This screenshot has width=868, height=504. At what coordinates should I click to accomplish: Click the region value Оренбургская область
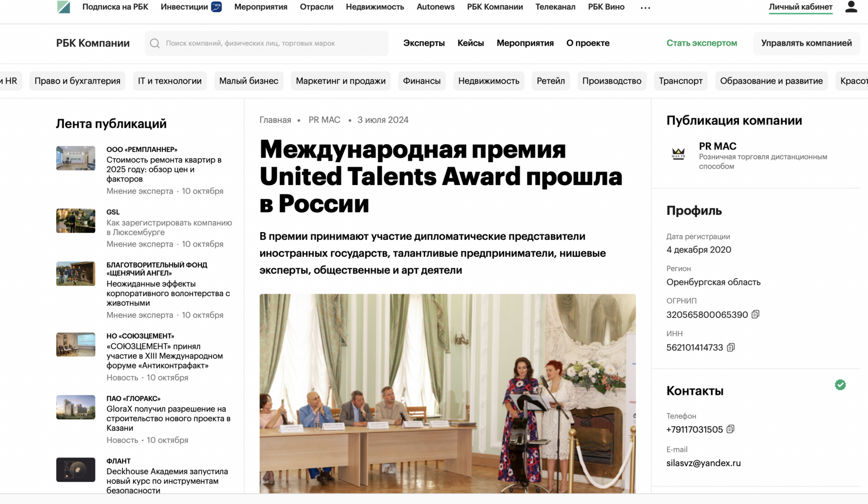point(714,282)
